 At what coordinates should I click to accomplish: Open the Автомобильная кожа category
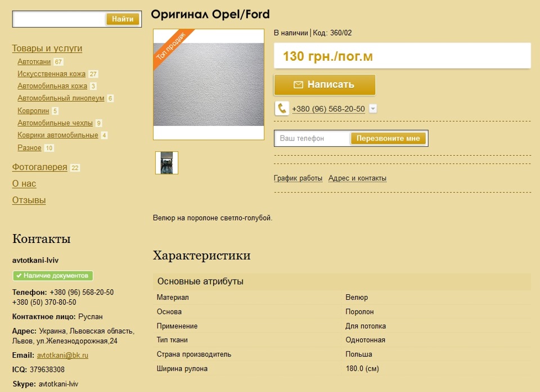pyautogui.click(x=52, y=86)
